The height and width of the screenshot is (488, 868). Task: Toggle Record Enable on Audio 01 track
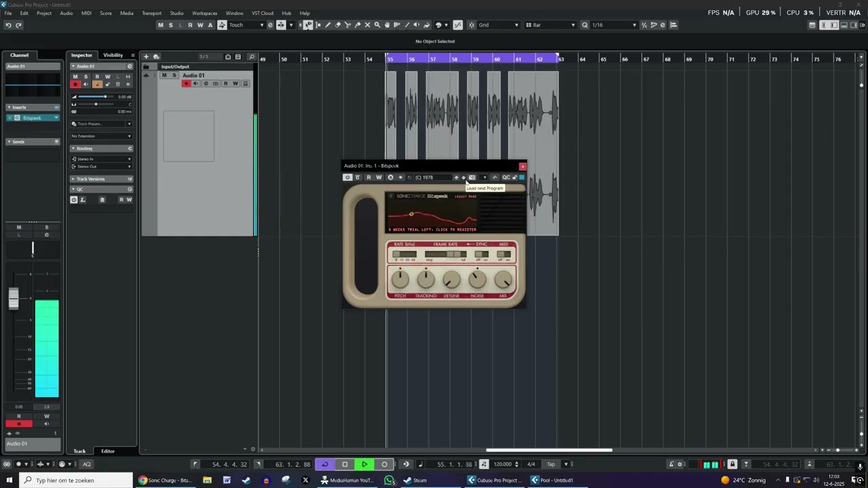pos(186,83)
